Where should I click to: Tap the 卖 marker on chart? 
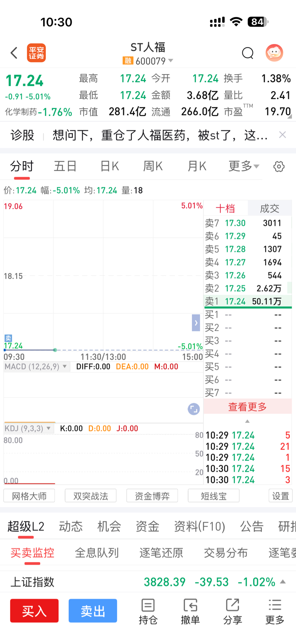[x=8, y=338]
